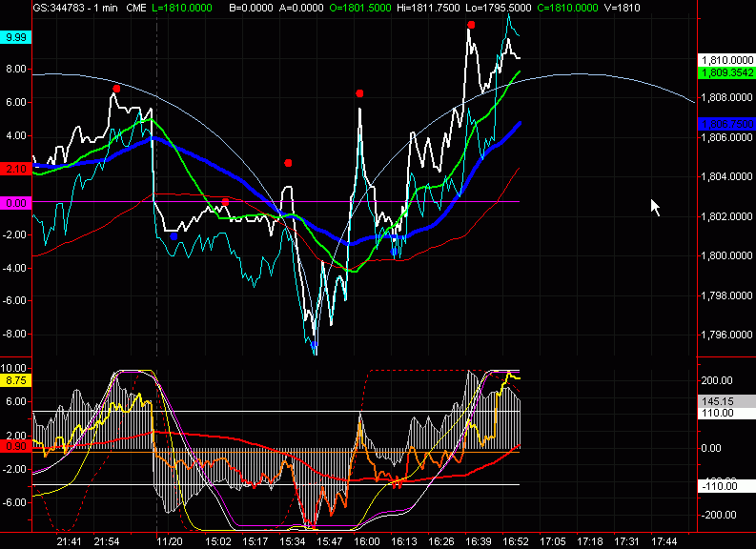Click the Lo=1795.5000 low value

pyautogui.click(x=498, y=8)
